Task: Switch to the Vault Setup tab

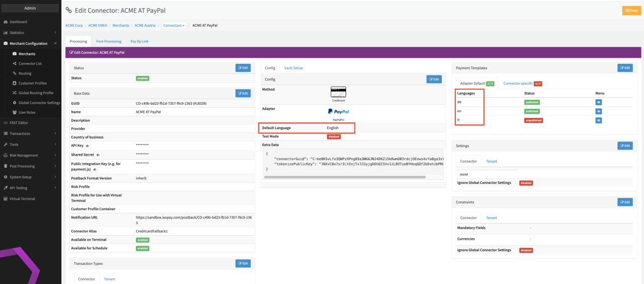Action: (293, 67)
